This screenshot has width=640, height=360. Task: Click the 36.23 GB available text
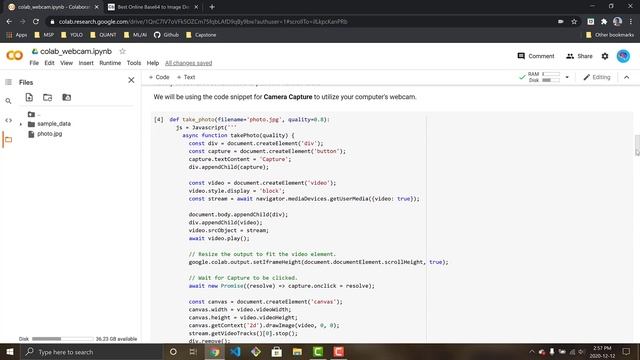pos(116,339)
